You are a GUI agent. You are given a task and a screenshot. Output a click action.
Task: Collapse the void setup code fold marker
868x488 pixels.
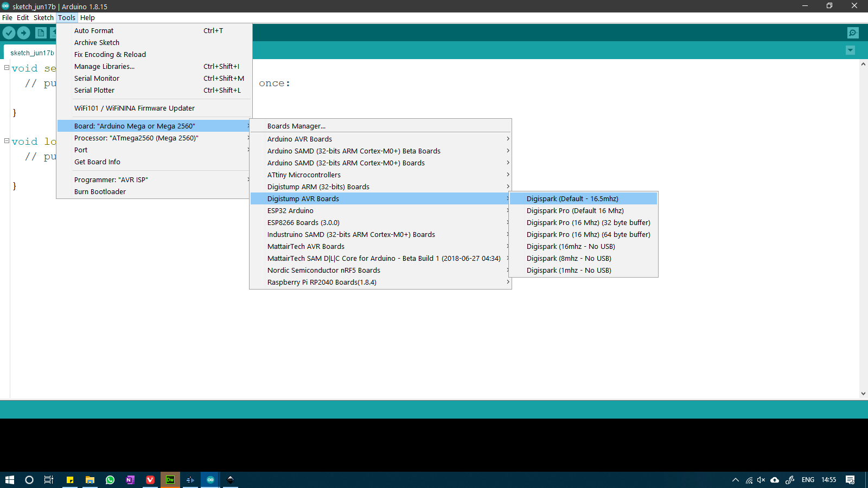(7, 68)
